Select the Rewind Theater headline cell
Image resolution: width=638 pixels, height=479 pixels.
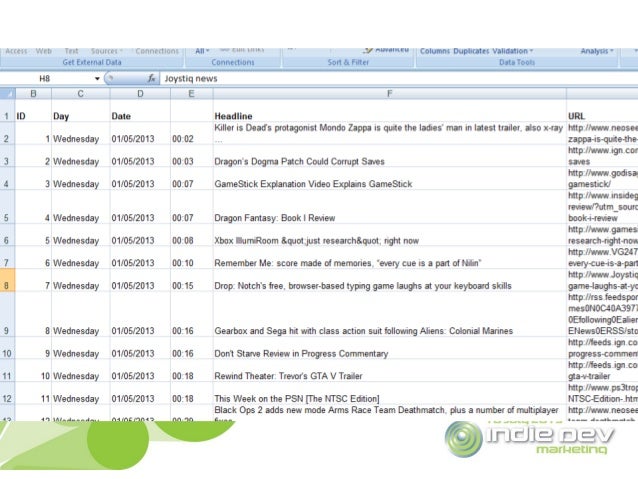(x=389, y=370)
